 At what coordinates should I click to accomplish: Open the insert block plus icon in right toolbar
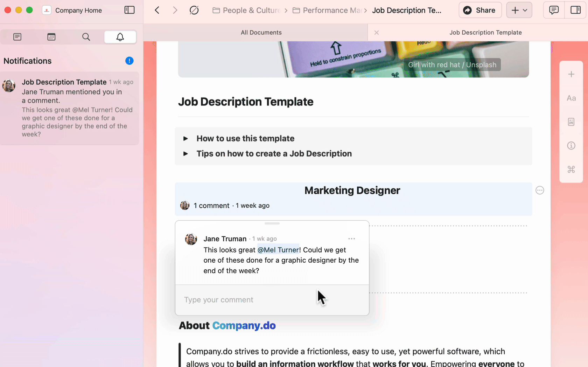click(x=571, y=74)
